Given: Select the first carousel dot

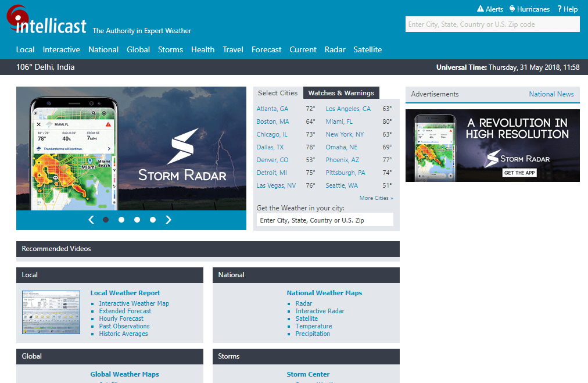Looking at the screenshot, I should pyautogui.click(x=106, y=220).
